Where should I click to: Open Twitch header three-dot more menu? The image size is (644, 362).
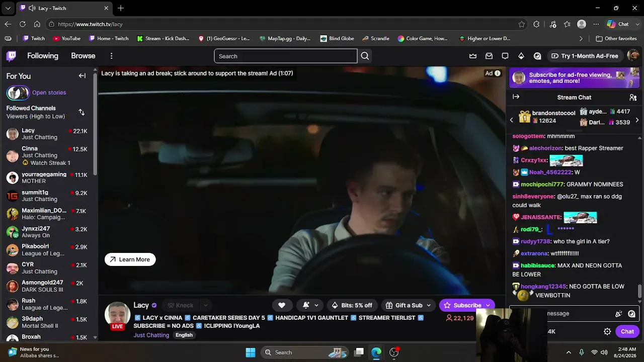pos(112,56)
